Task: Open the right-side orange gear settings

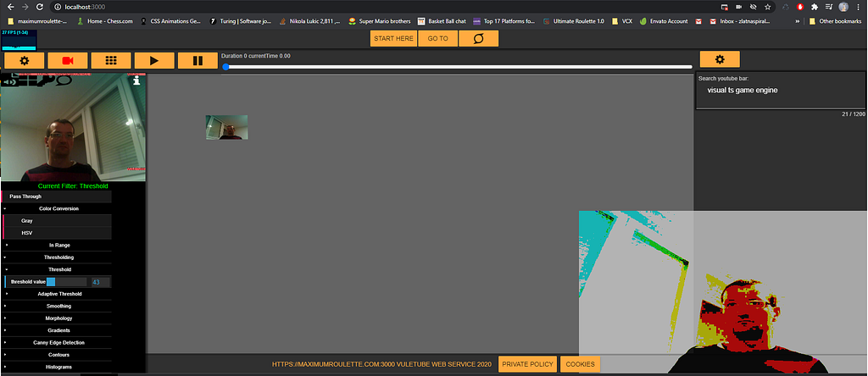Action: [720, 59]
